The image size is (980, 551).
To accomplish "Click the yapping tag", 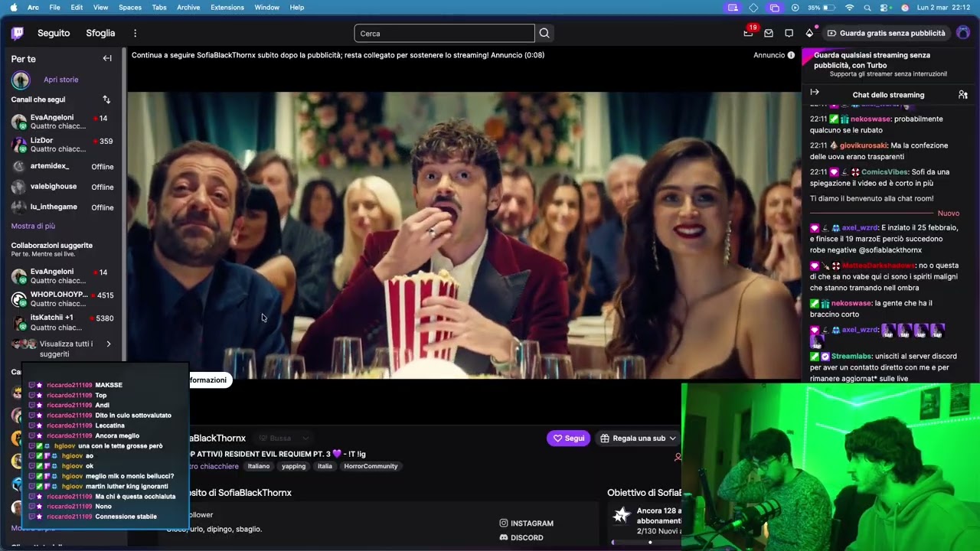I will pos(293,466).
